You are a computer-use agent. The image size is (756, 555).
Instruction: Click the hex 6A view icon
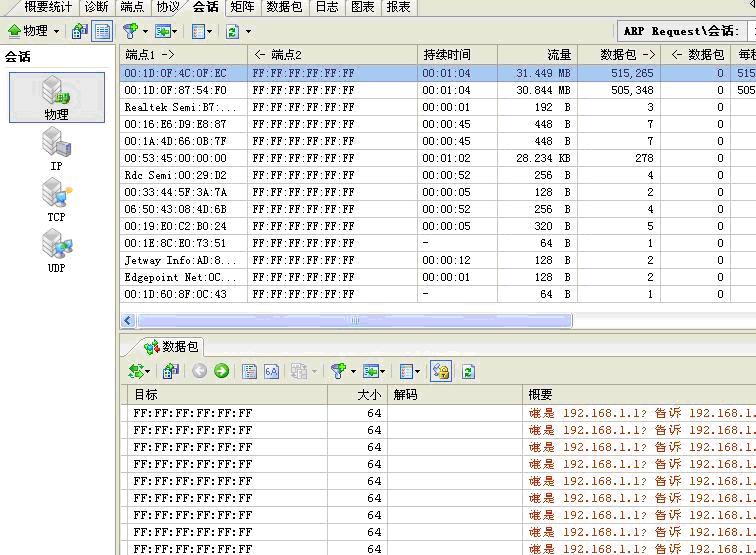(271, 371)
